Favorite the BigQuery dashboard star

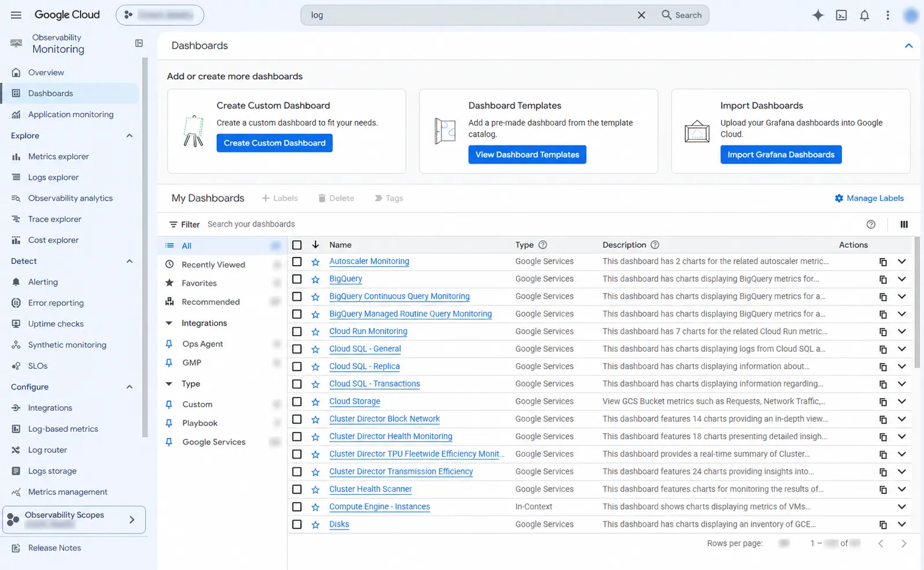[x=315, y=280]
